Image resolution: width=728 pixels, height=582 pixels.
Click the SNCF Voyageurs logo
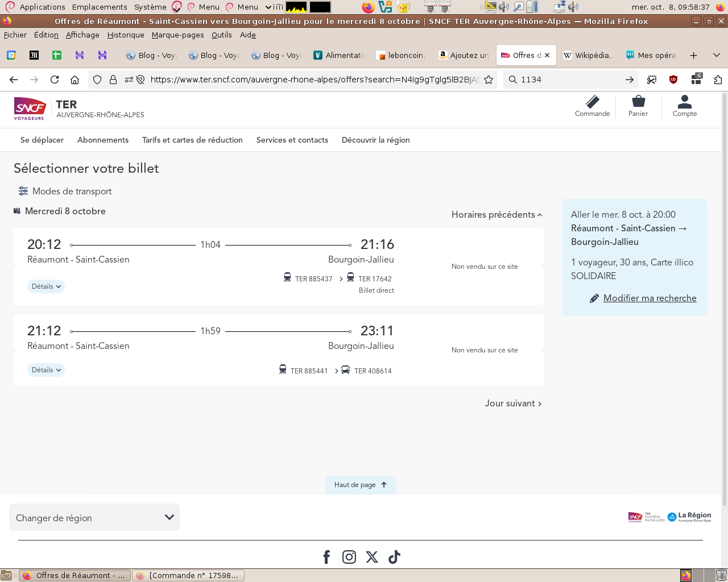[x=30, y=109]
